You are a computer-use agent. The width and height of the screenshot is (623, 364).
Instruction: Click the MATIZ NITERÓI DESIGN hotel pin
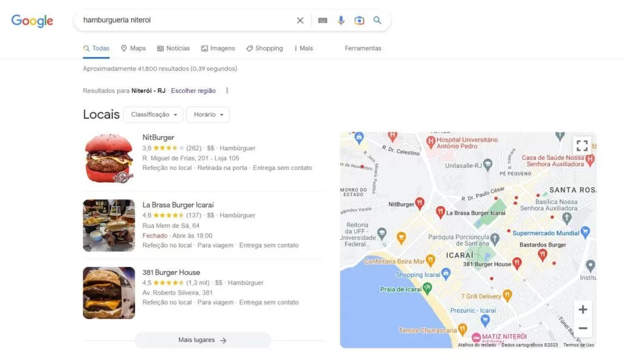point(476,338)
